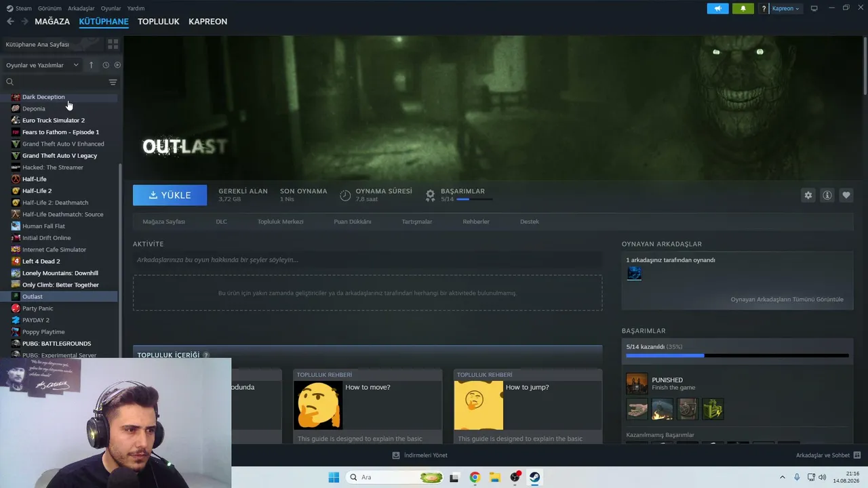Click Oynayan Arkadaşların Tümünü Görüntüle link
Viewport: 868px width, 488px height.
[787, 300]
